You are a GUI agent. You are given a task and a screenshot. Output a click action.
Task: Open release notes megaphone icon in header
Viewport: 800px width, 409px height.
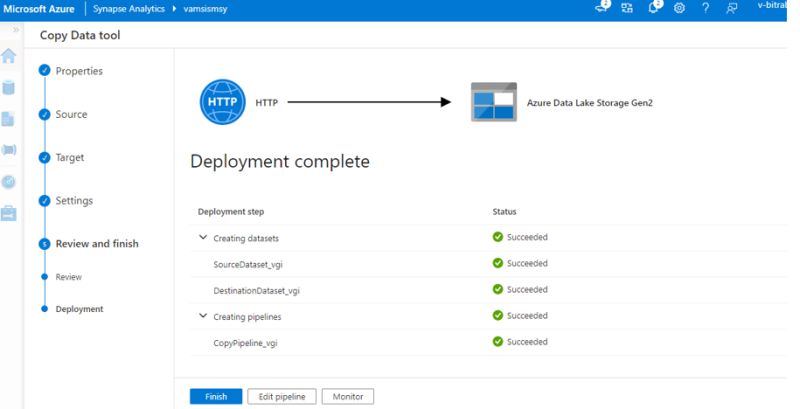click(603, 8)
